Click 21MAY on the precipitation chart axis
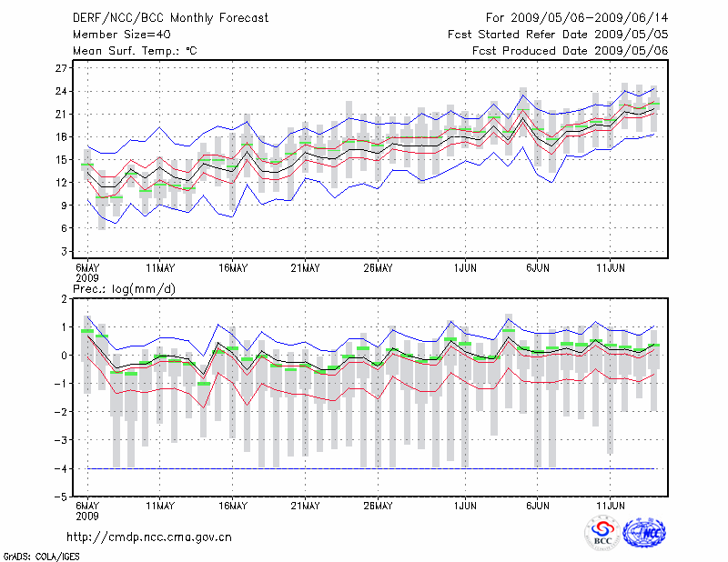The height and width of the screenshot is (562, 728). coord(305,506)
